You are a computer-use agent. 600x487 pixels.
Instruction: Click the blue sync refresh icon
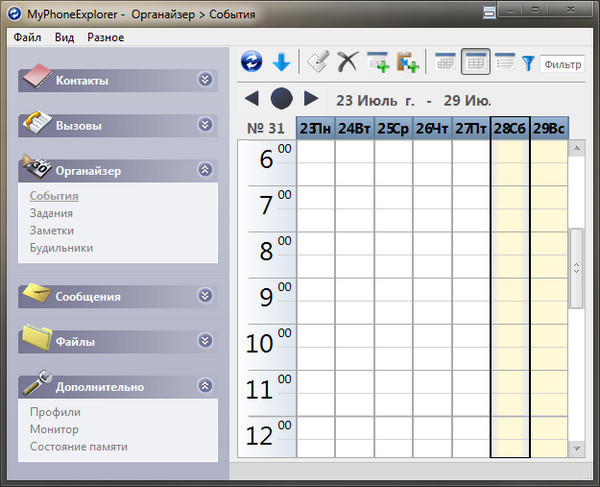(252, 62)
